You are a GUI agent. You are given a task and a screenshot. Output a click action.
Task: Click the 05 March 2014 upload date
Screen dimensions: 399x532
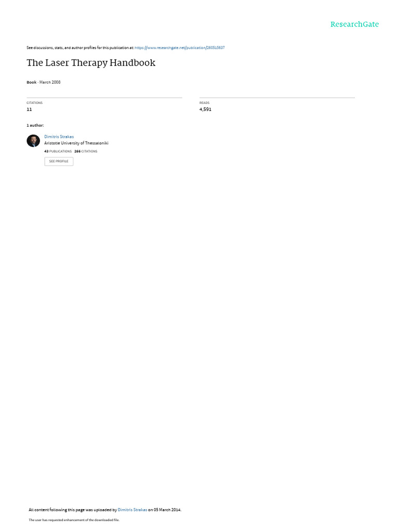167,510
